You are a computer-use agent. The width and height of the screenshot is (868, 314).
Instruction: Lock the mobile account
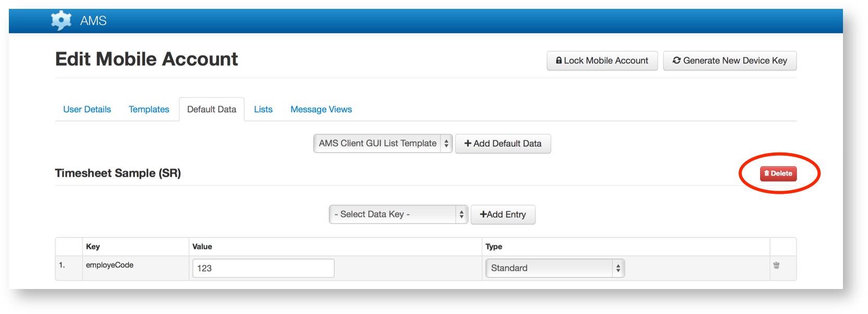tap(602, 61)
